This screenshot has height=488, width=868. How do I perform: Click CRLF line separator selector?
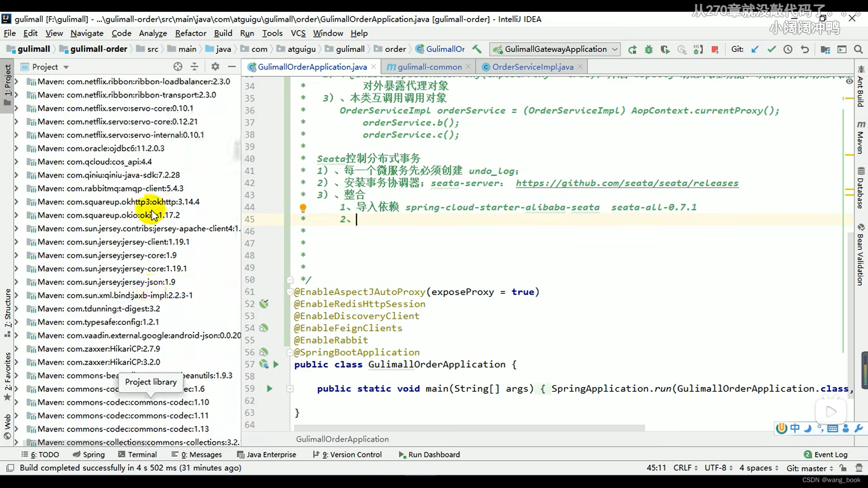tap(685, 468)
